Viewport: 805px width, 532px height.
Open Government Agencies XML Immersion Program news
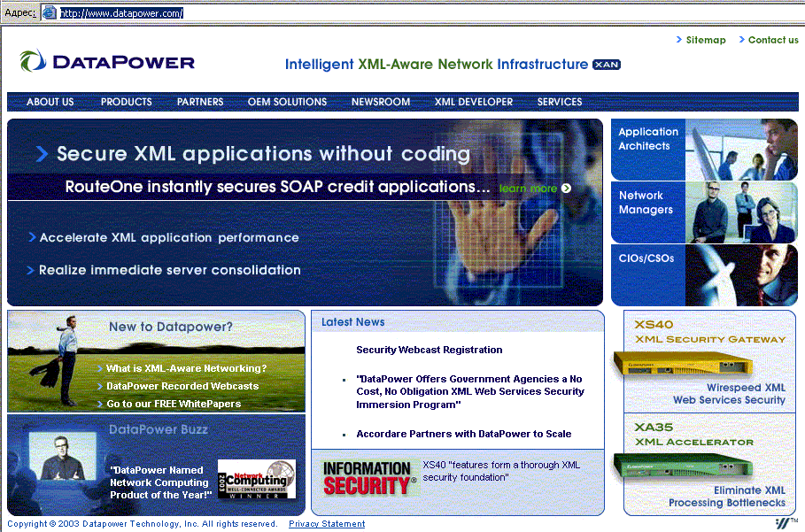tap(470, 392)
